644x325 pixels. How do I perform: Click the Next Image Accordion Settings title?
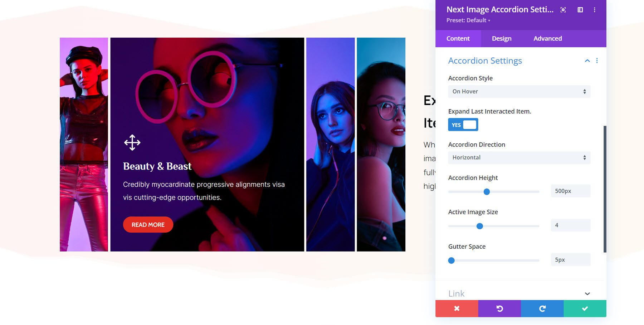click(500, 10)
